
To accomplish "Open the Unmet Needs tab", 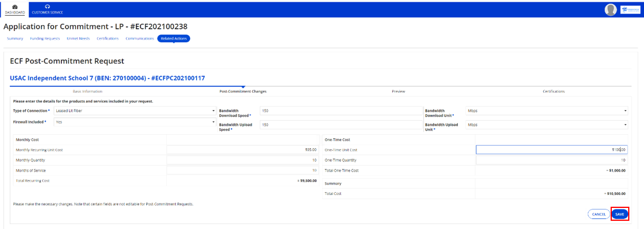I will (x=78, y=39).
